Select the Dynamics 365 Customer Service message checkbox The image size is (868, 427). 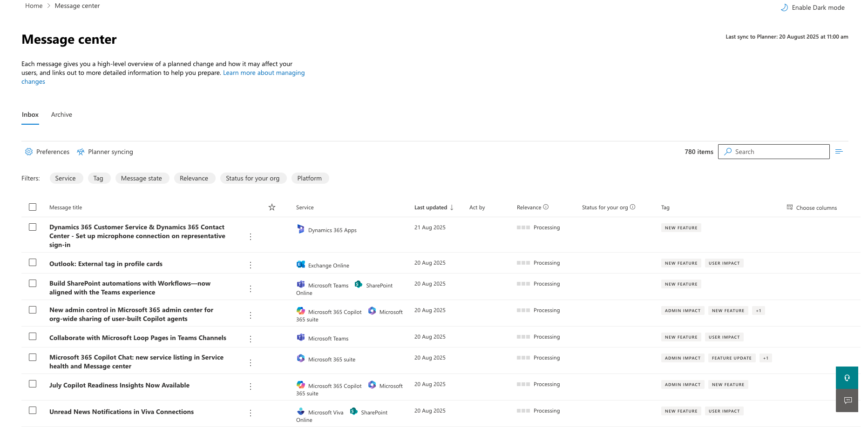(33, 227)
